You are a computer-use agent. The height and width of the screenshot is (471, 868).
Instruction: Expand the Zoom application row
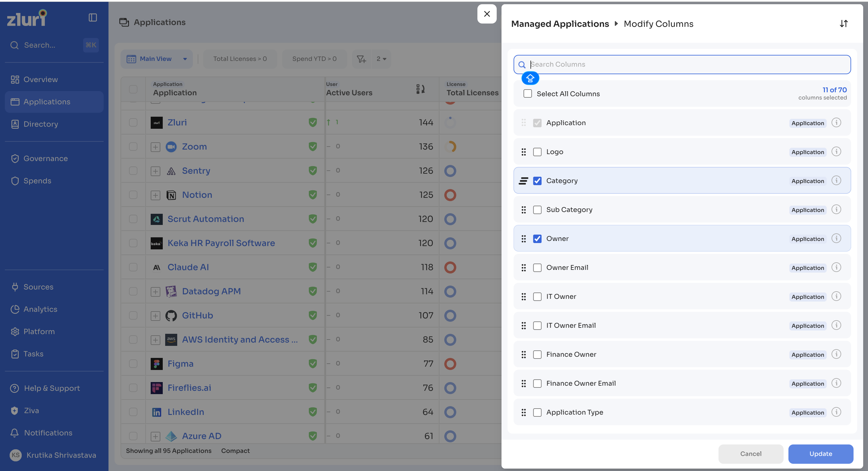pyautogui.click(x=155, y=147)
